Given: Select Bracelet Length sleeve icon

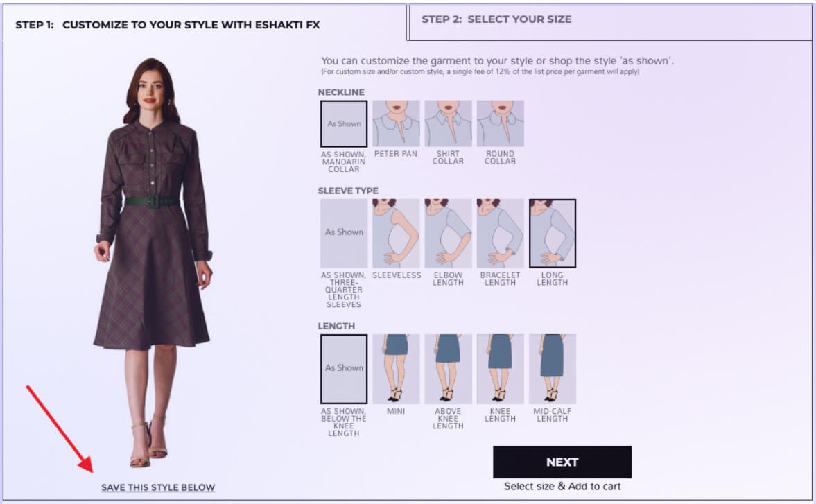Looking at the screenshot, I should coord(500,234).
